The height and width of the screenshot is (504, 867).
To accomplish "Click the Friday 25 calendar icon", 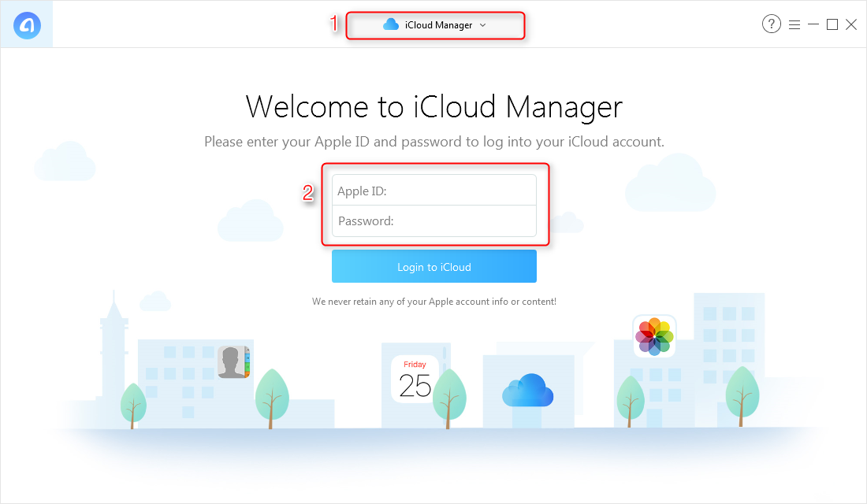I will pyautogui.click(x=415, y=379).
